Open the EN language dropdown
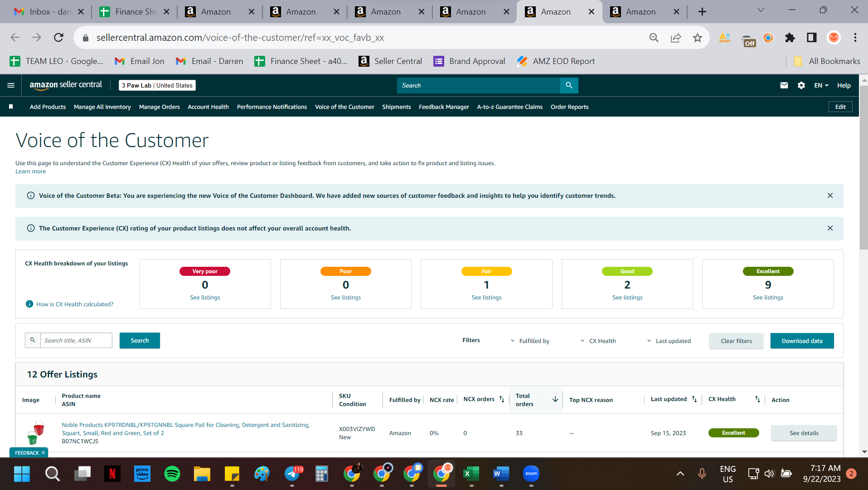The image size is (868, 490). [821, 85]
